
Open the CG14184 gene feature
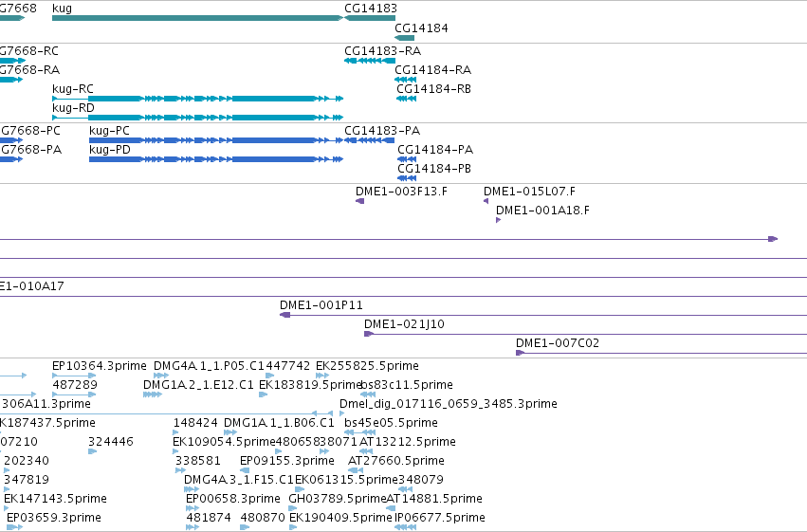(405, 38)
